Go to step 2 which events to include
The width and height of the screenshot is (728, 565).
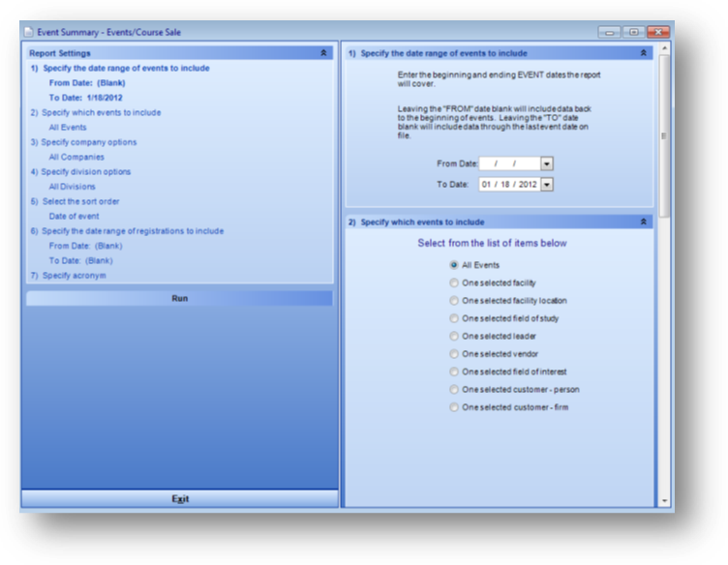tap(96, 113)
